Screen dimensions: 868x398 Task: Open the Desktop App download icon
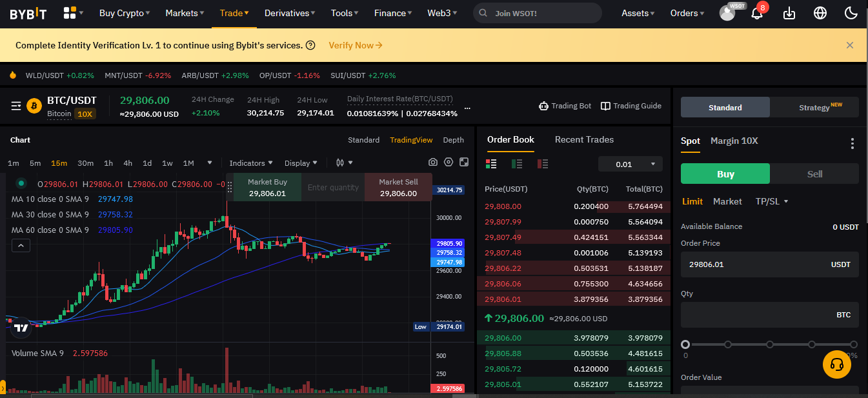tap(789, 12)
